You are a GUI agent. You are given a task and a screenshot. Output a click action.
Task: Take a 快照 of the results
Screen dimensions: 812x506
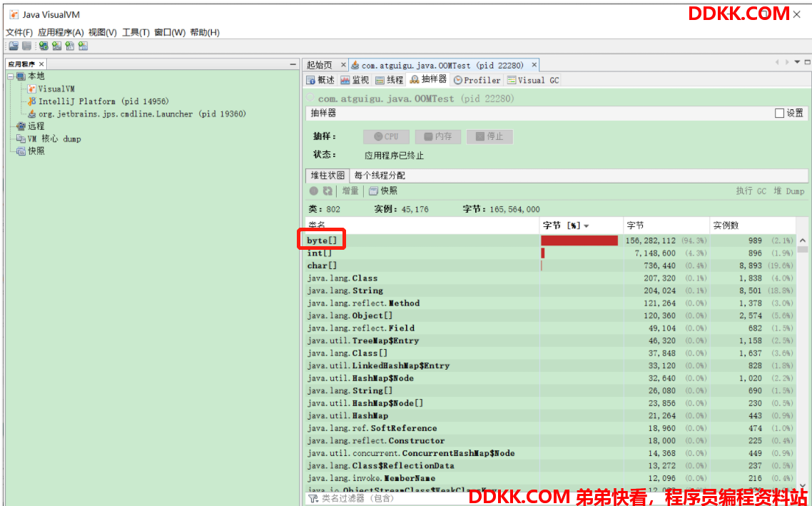point(383,191)
